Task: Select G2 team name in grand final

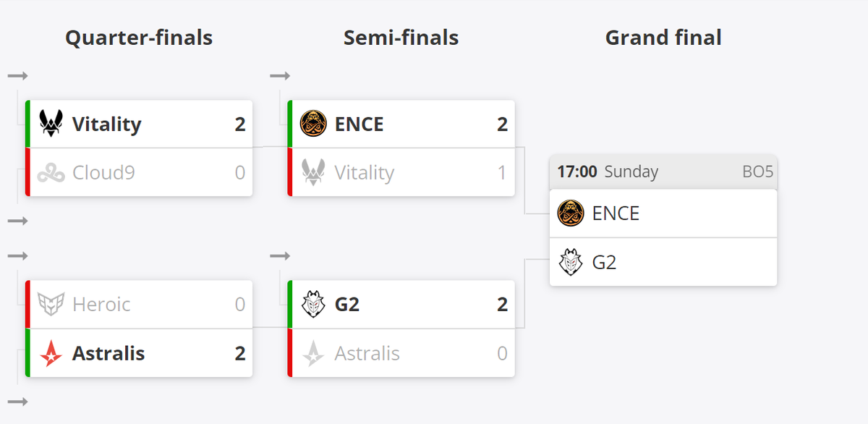Action: 604,262
